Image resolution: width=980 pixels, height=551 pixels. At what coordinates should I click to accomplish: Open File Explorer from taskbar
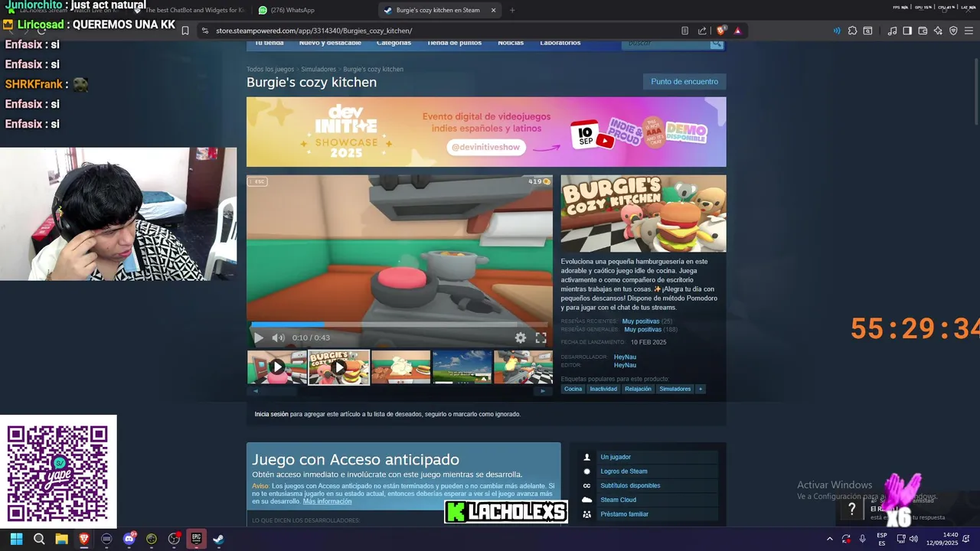tap(61, 539)
